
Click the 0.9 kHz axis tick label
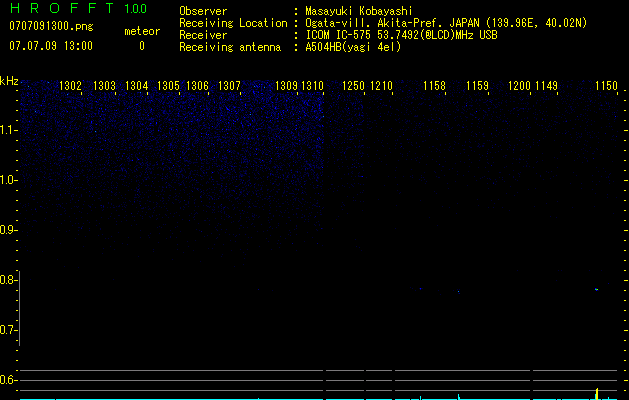tap(8, 230)
